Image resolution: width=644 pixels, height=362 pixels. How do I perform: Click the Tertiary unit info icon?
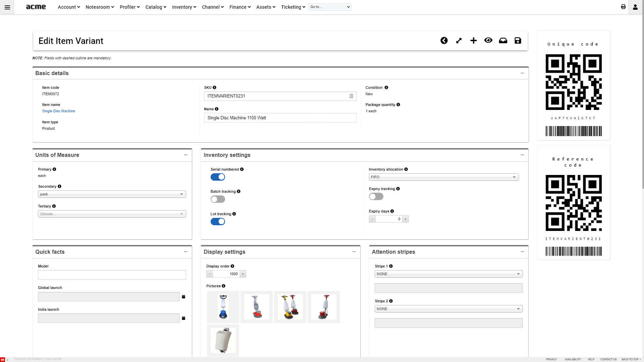54,206
